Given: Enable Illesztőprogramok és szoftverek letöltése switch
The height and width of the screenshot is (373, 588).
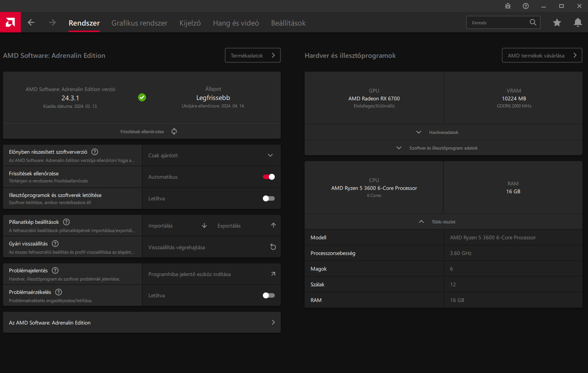Looking at the screenshot, I should pos(269,198).
